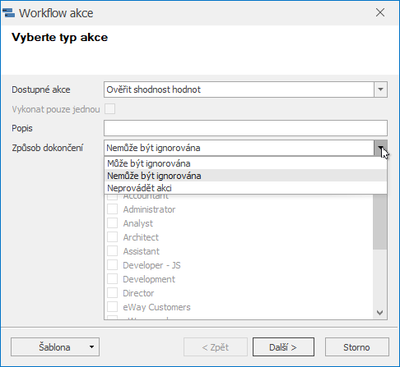Click the < Zpět button
This screenshot has height=367, width=400.
coord(215,347)
